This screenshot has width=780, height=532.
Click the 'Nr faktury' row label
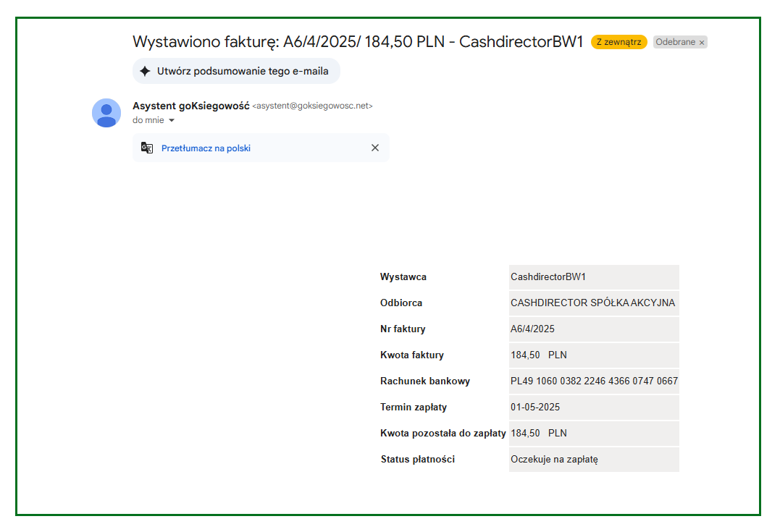coord(403,329)
